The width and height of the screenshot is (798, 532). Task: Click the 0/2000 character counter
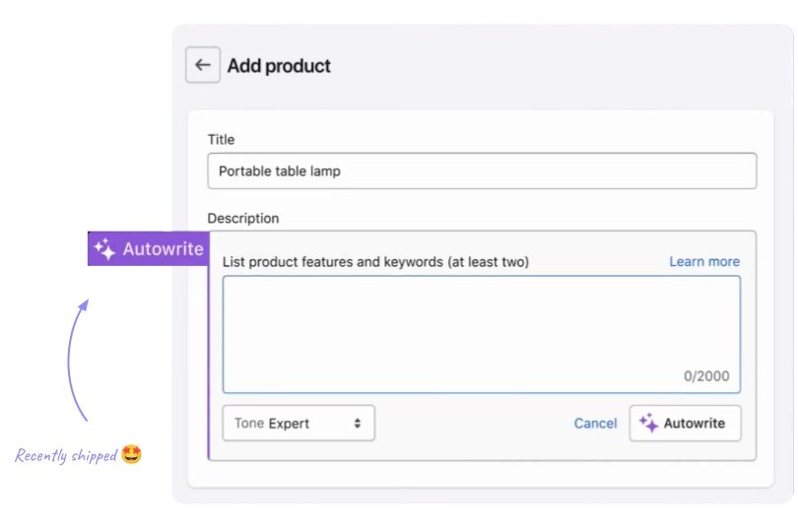point(711,376)
